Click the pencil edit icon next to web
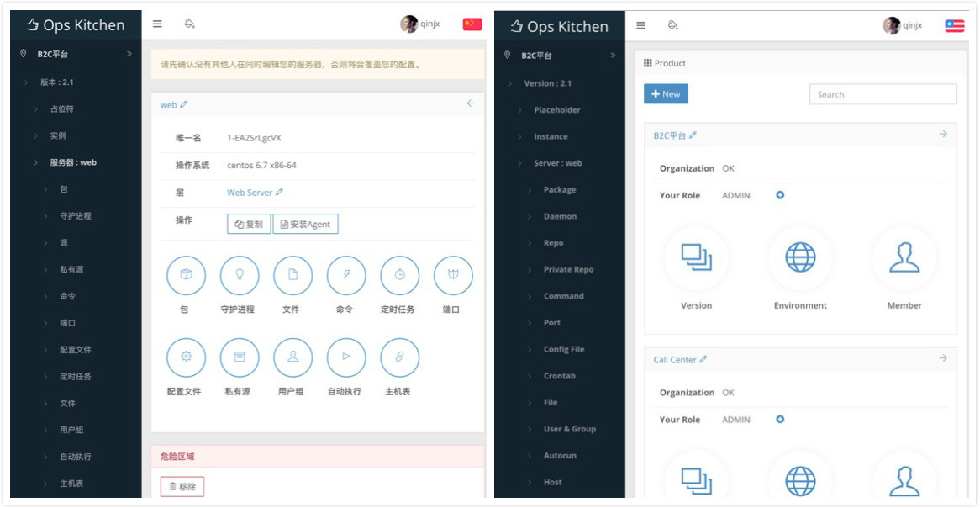 tap(183, 105)
